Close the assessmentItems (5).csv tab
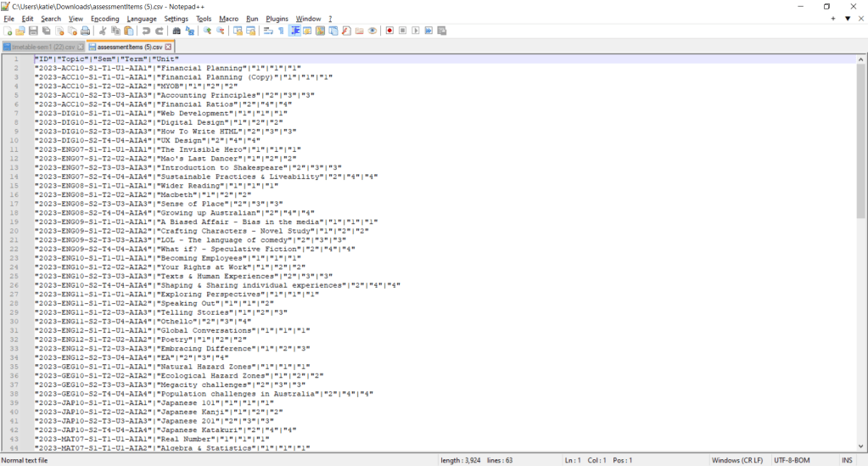Screen dimensions: 868x466 click(x=168, y=47)
